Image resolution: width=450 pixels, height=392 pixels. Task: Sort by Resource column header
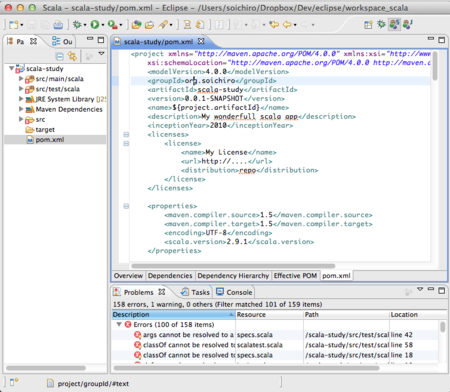(x=269, y=315)
